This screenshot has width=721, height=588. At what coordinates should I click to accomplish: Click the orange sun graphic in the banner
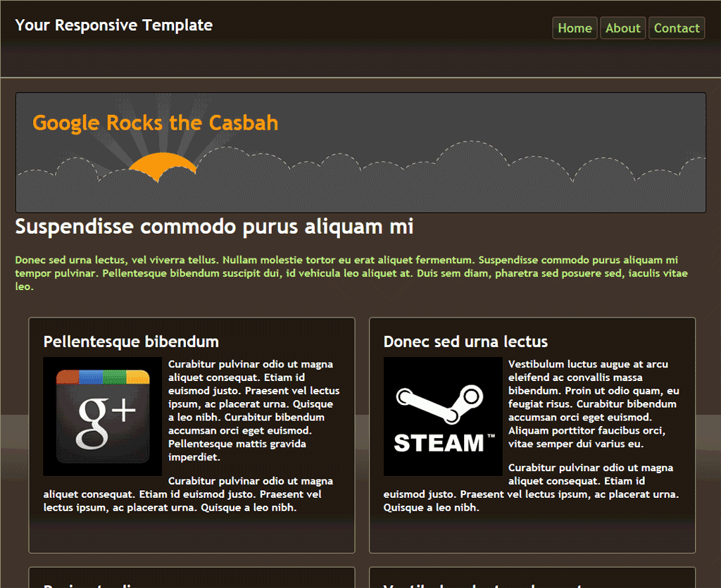coord(163,167)
